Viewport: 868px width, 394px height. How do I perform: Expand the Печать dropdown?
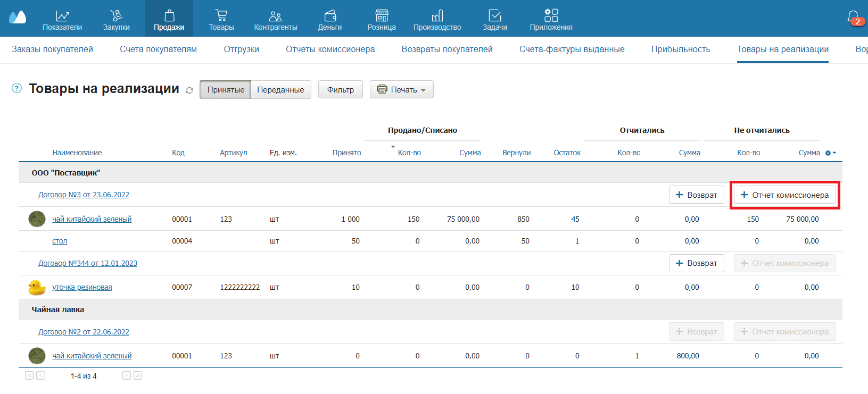click(x=402, y=90)
